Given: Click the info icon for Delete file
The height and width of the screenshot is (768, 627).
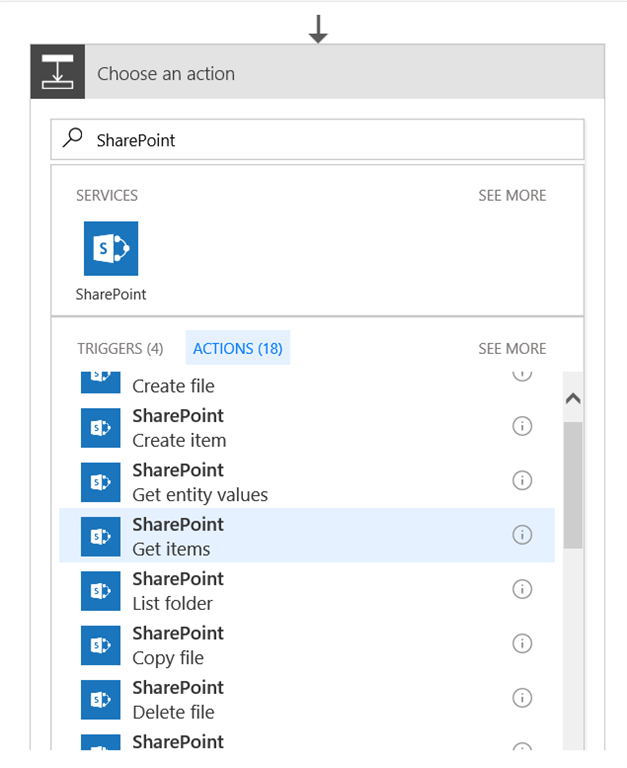Looking at the screenshot, I should click(x=522, y=698).
